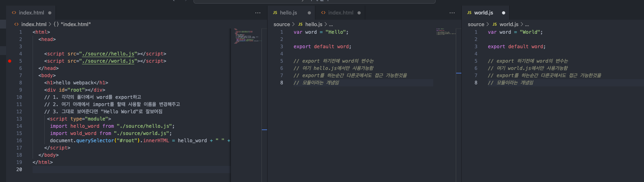Click the var word = "Hello" line in hello.js
This screenshot has height=182, width=644.
pyautogui.click(x=321, y=32)
